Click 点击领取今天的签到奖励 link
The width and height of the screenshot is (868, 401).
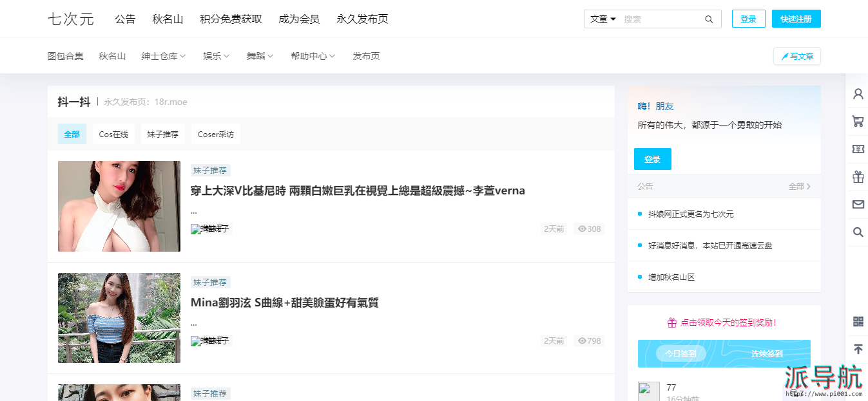722,322
